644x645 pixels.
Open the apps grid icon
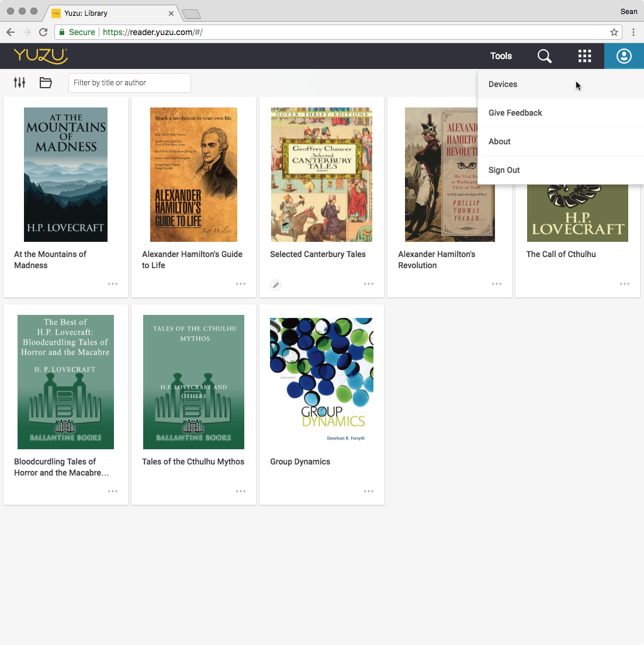click(x=584, y=56)
